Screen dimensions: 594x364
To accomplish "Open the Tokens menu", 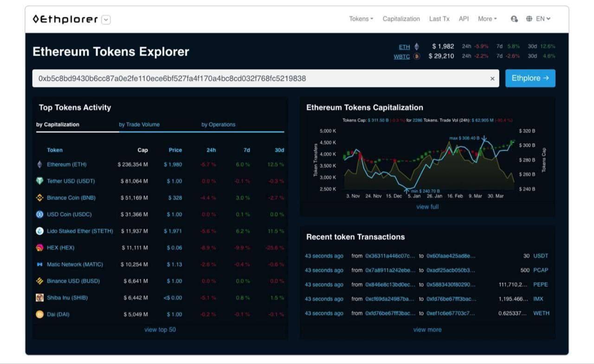I will [x=361, y=19].
